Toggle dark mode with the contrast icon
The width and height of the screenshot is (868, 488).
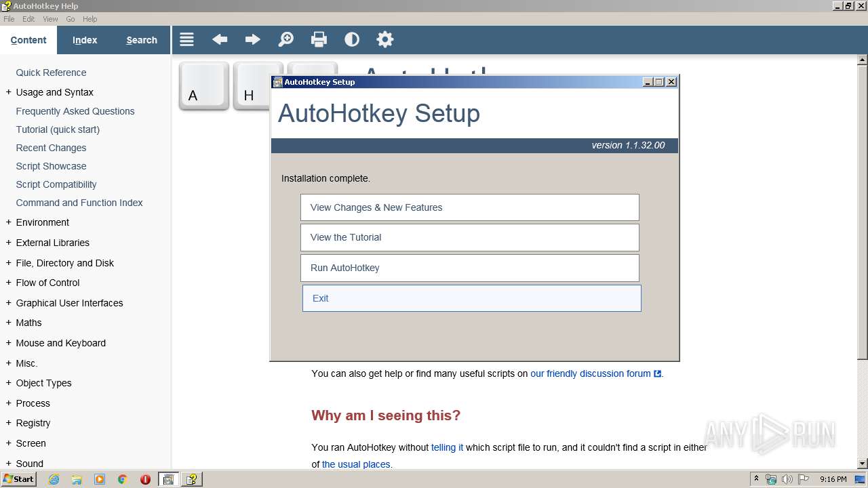[352, 40]
